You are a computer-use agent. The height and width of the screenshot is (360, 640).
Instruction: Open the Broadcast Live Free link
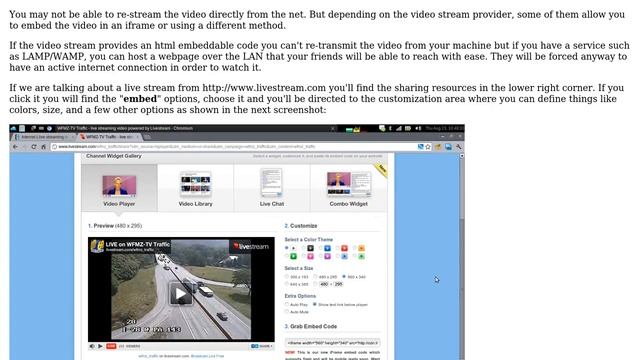coord(207,356)
